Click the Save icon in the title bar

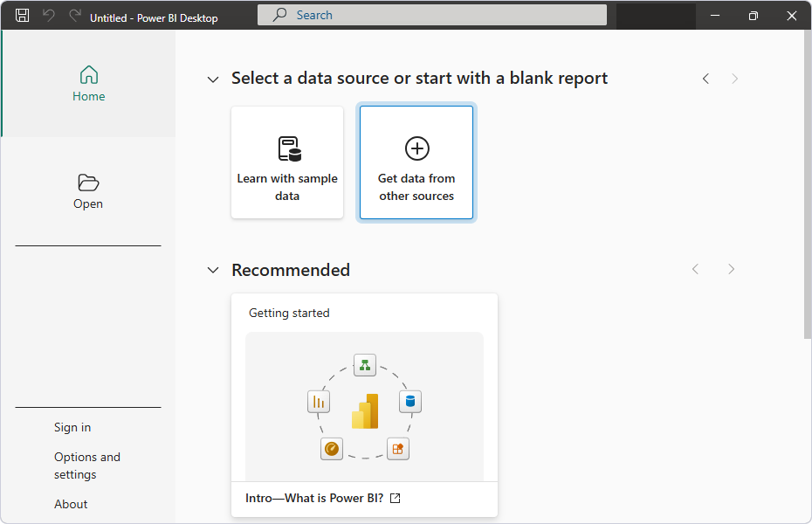pyautogui.click(x=21, y=15)
